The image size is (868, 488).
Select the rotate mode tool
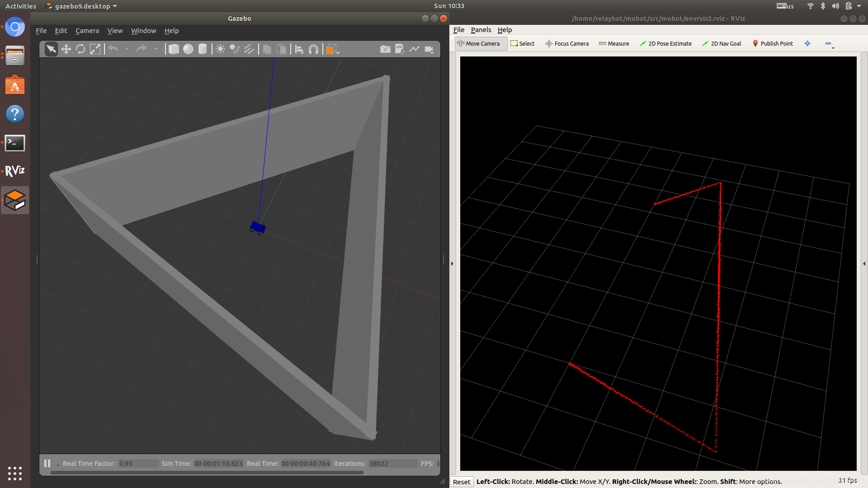coord(80,49)
